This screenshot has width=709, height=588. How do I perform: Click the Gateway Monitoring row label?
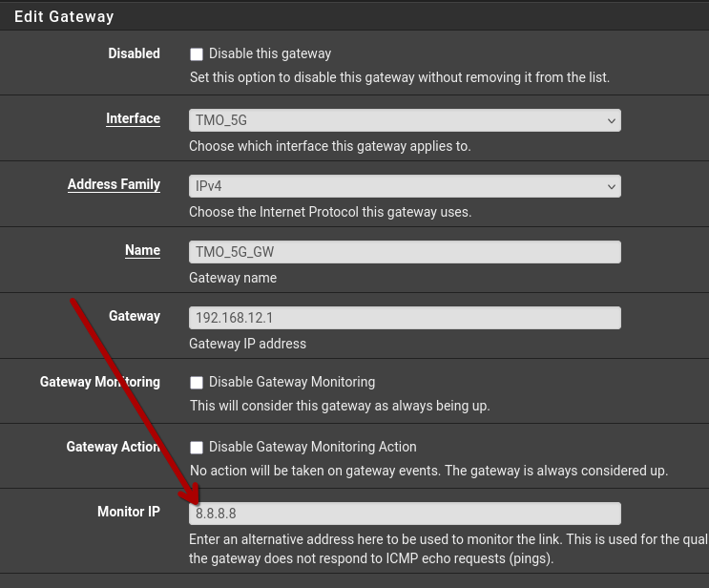pos(100,382)
